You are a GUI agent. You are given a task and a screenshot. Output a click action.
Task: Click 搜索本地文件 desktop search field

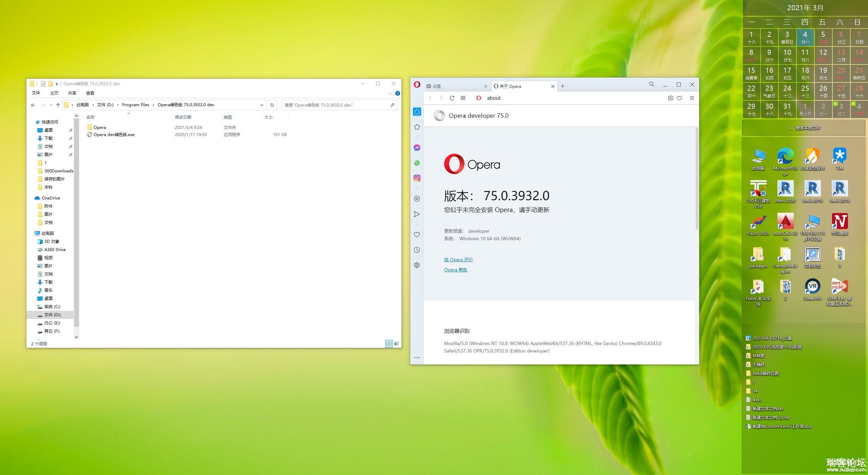click(804, 128)
